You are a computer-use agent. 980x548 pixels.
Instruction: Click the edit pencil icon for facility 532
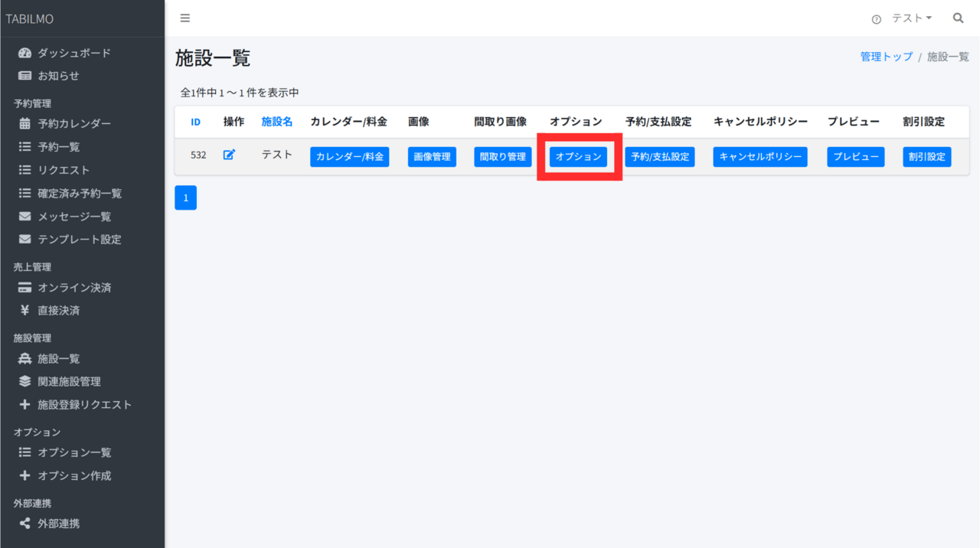(229, 155)
